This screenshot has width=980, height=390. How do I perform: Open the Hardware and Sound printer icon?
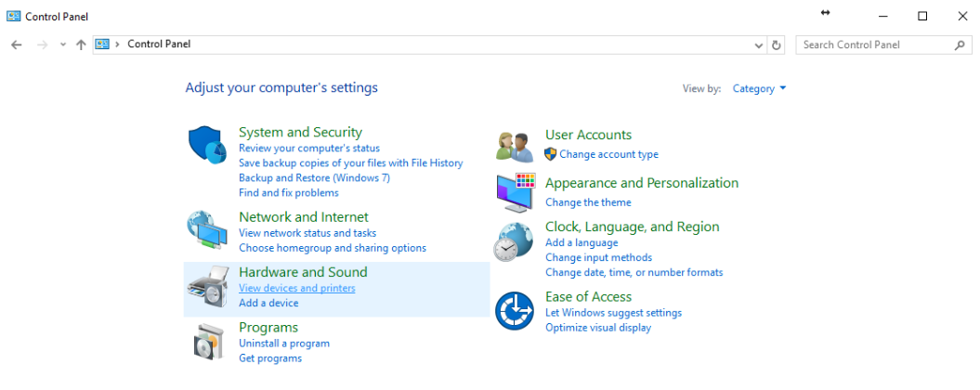(208, 286)
